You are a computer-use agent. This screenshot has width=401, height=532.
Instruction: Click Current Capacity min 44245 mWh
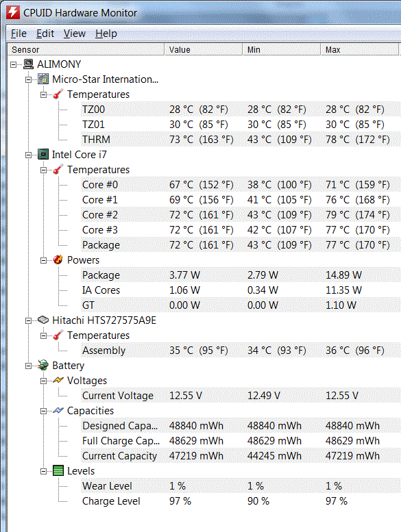tap(274, 456)
